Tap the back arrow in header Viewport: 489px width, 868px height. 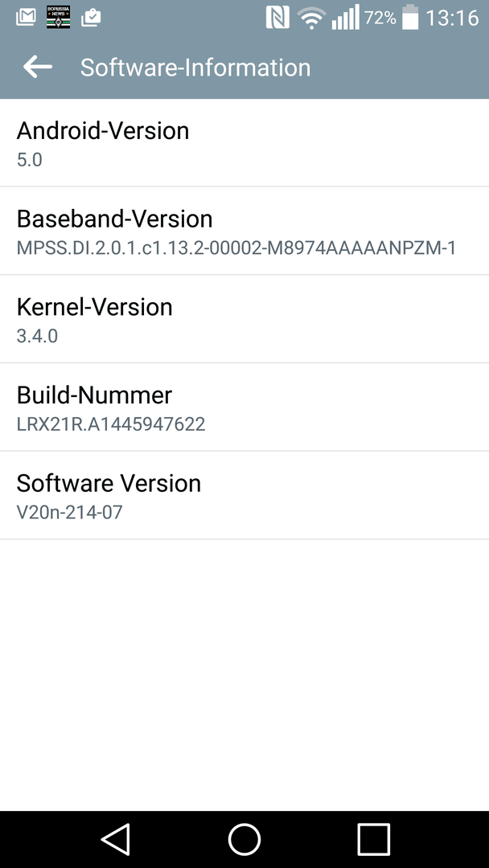pos(38,68)
